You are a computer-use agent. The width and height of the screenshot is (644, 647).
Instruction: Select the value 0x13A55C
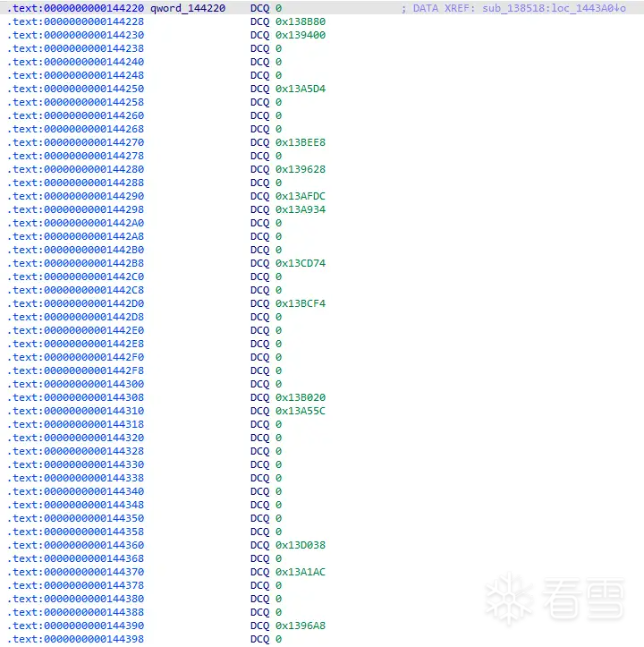tap(301, 411)
